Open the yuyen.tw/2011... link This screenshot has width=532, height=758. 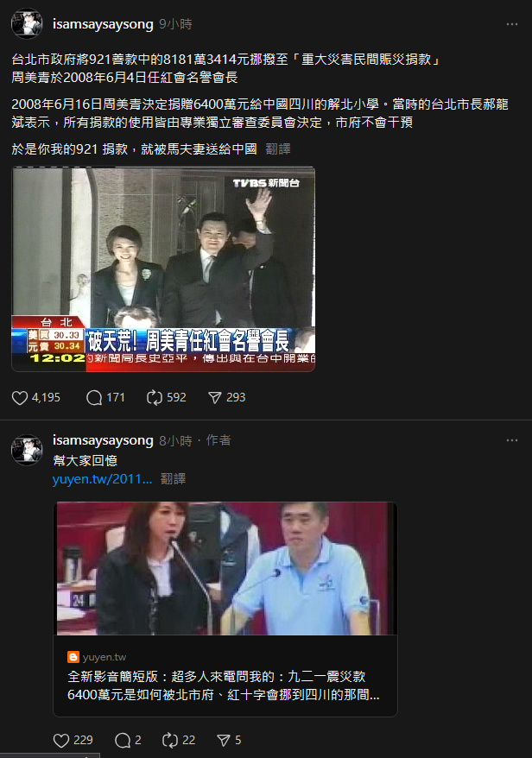[103, 478]
